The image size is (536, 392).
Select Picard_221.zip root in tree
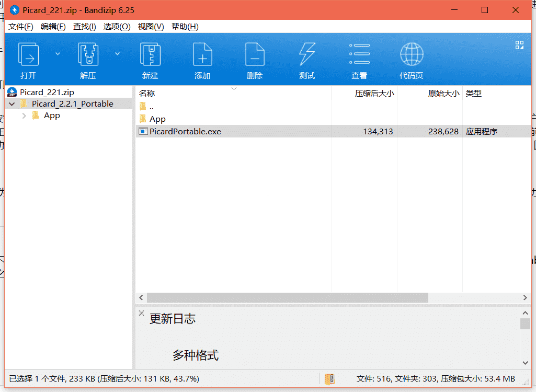47,93
